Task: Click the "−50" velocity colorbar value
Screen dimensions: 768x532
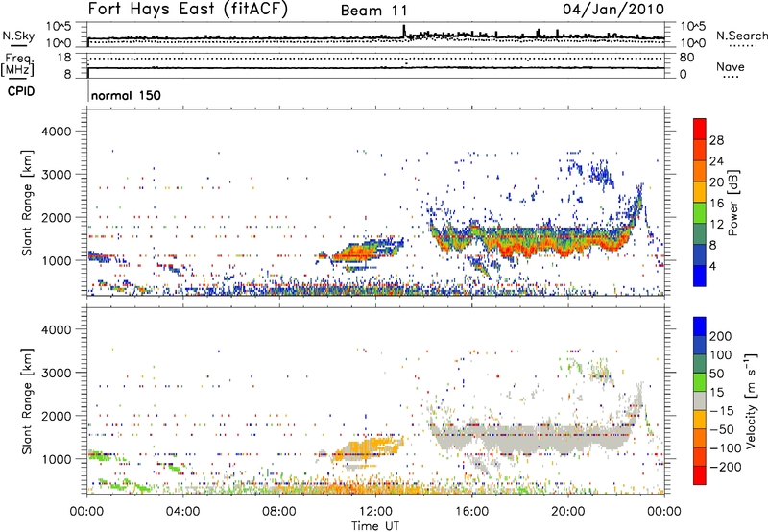Action: click(722, 429)
